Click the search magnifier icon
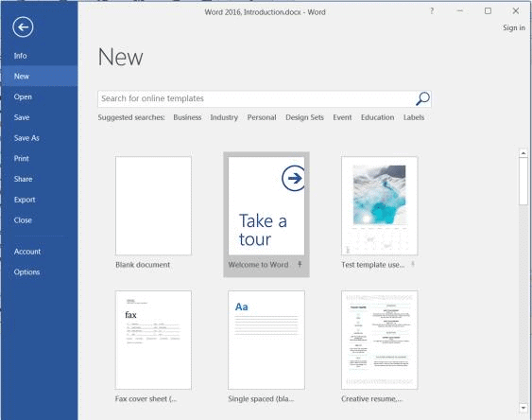 pyautogui.click(x=422, y=98)
